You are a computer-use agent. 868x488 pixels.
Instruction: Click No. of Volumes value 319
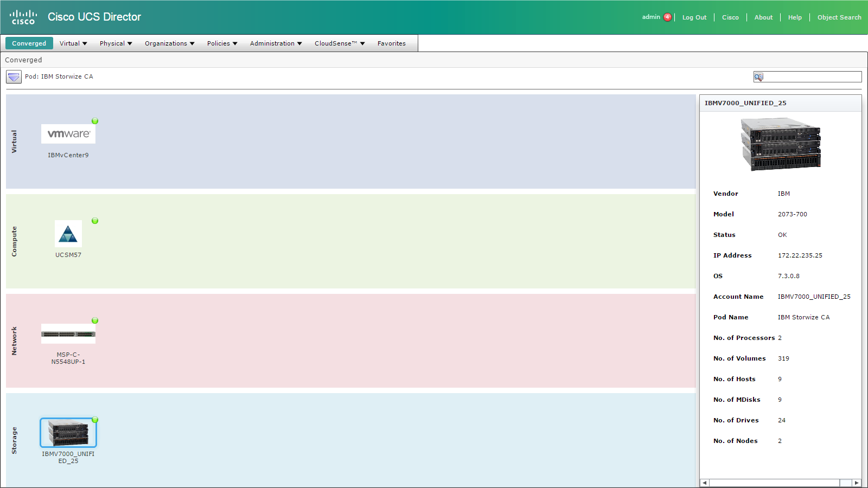click(783, 358)
